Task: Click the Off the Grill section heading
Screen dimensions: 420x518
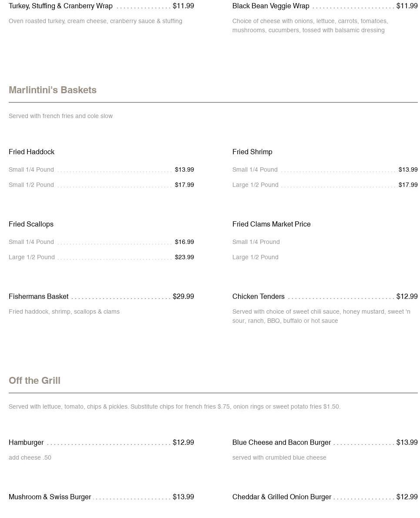Action: 34,380
